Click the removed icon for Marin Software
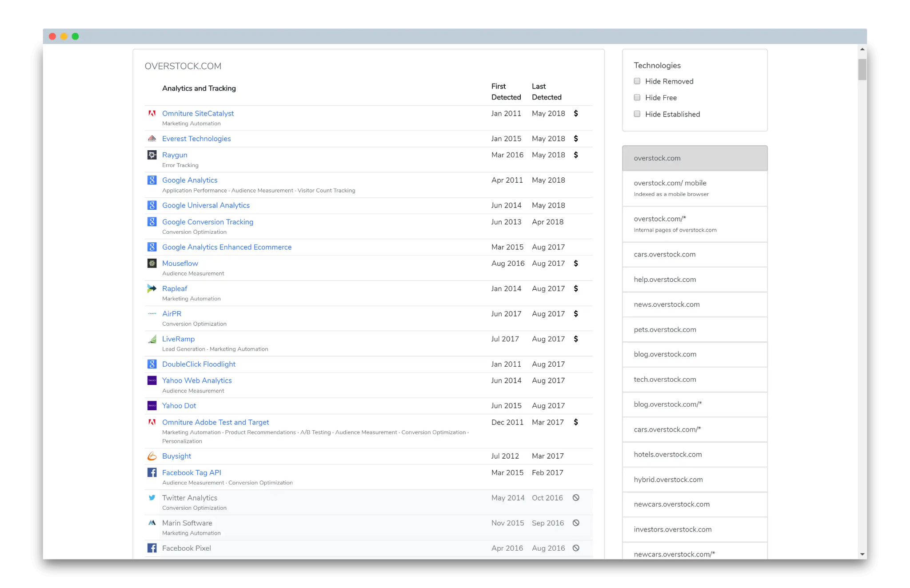The height and width of the screenshot is (588, 910). [x=576, y=523]
